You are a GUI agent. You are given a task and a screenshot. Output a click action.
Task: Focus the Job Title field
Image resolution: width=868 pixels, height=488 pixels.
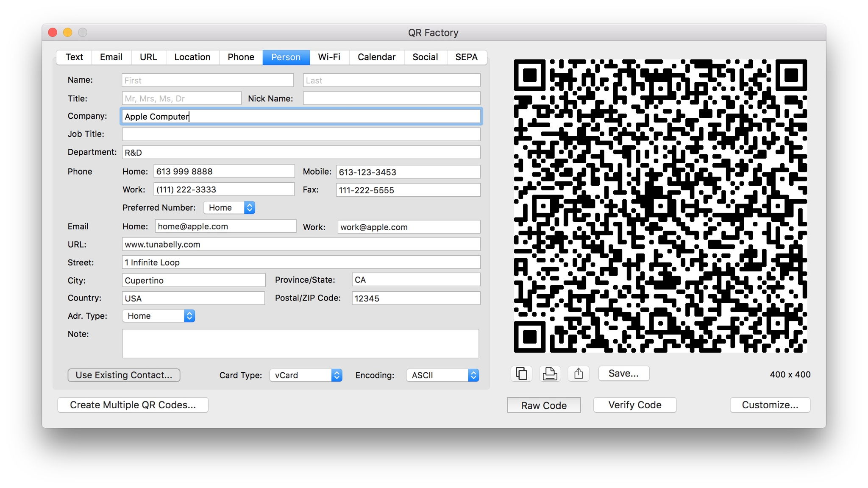301,134
